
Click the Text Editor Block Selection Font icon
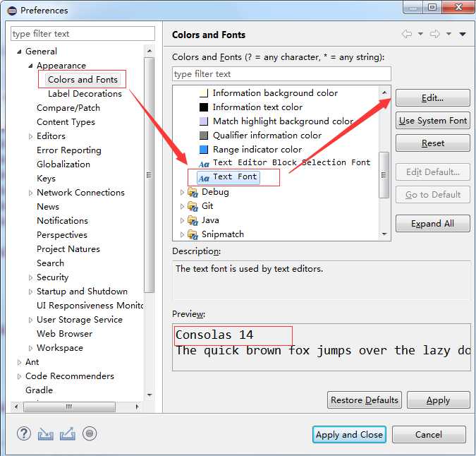204,164
